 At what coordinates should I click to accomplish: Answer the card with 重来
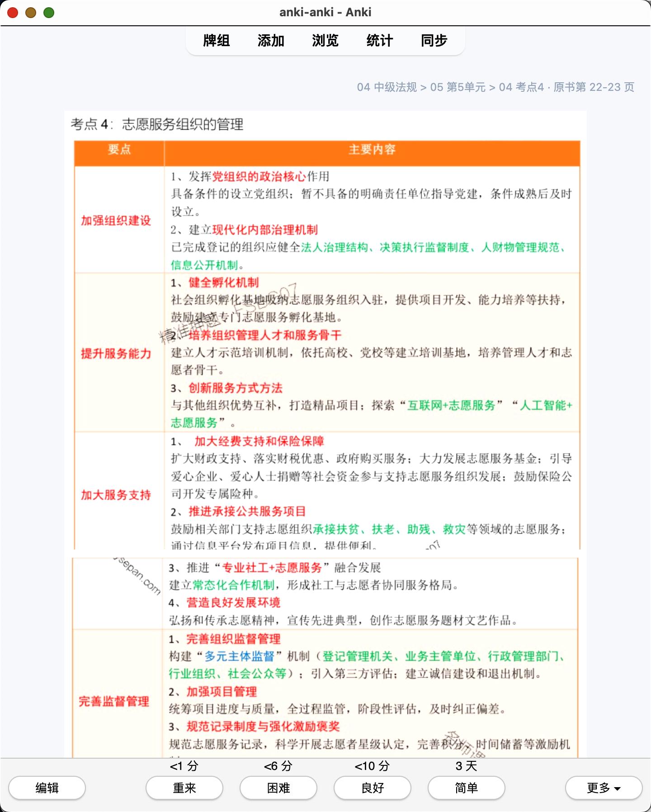pos(184,788)
